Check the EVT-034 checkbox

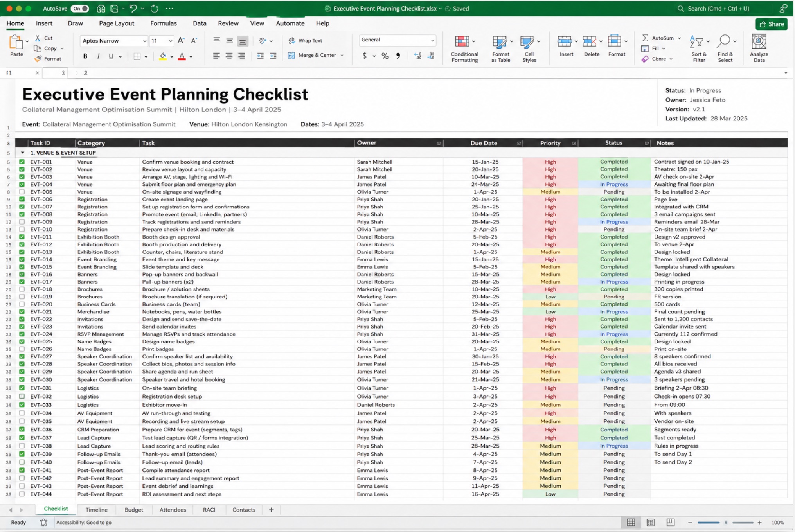(x=22, y=413)
